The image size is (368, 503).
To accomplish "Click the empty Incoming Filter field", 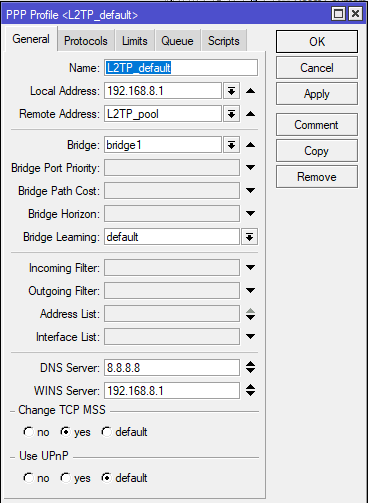I will tap(172, 268).
